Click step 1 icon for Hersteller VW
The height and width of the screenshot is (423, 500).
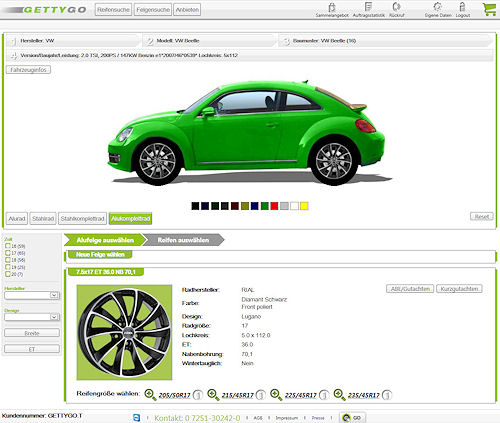(13, 41)
